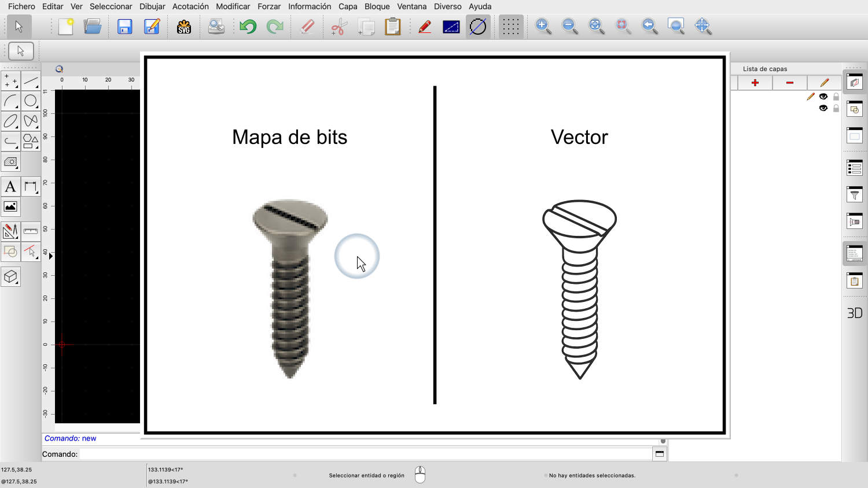Expand the Line tools flyout
This screenshot has width=868, height=488.
[x=31, y=81]
